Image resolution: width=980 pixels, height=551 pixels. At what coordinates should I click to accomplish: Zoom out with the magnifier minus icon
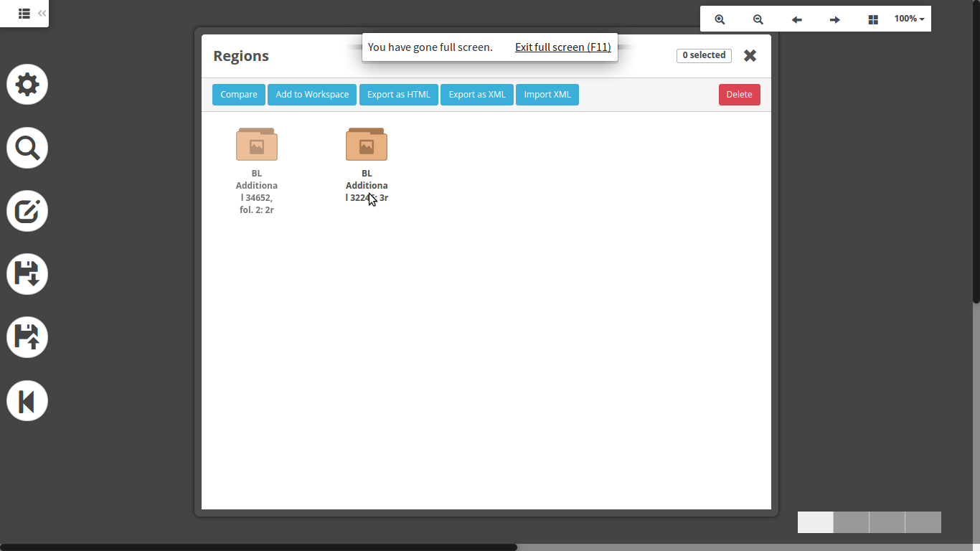point(758,19)
